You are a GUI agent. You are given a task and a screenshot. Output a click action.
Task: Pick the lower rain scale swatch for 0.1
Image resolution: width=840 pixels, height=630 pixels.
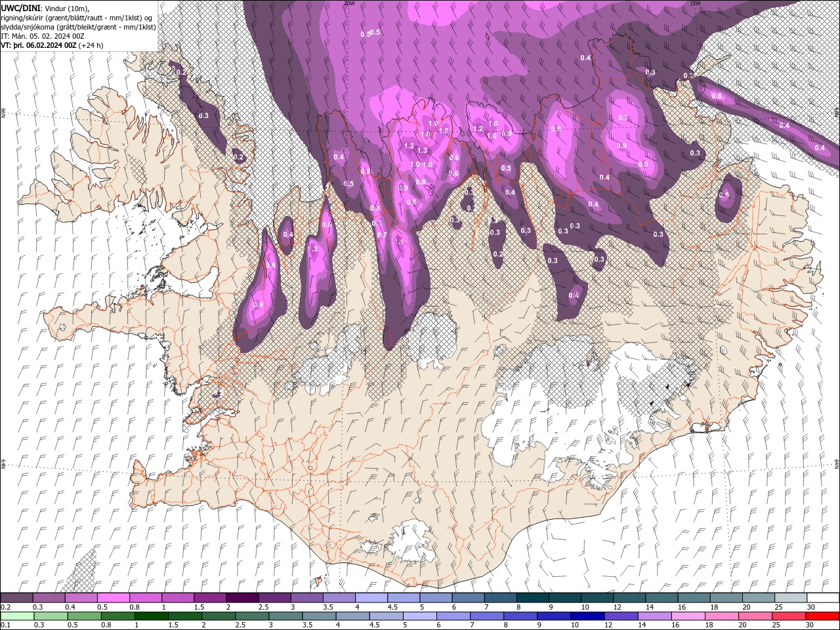(17, 616)
